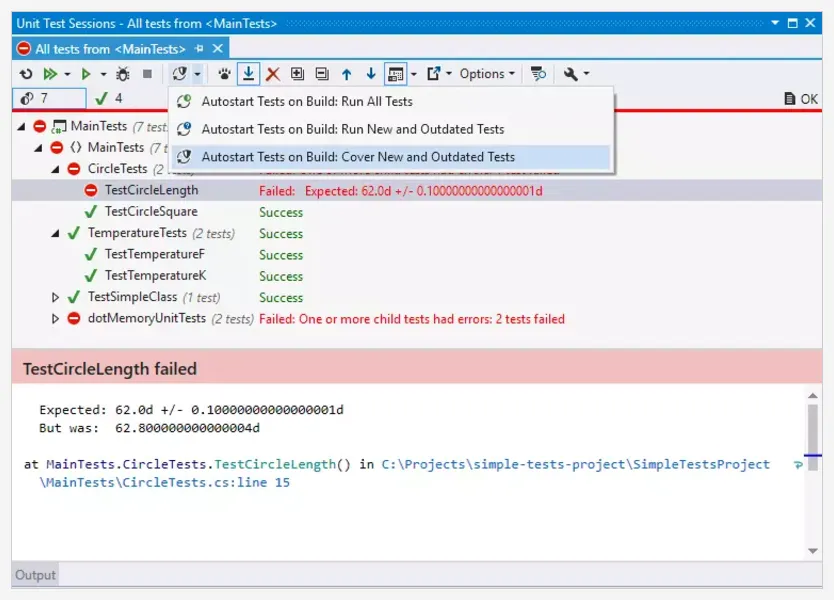834x600 pixels.
Task: Click the Expand All plus icon
Action: 297,74
